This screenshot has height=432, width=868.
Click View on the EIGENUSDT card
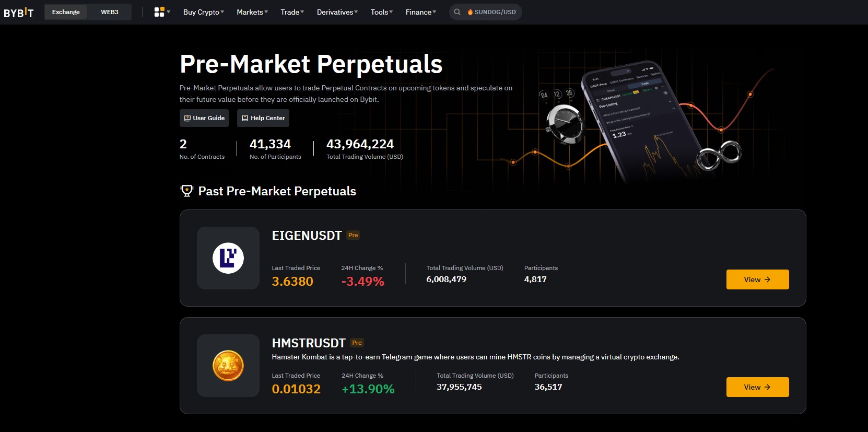click(x=757, y=279)
